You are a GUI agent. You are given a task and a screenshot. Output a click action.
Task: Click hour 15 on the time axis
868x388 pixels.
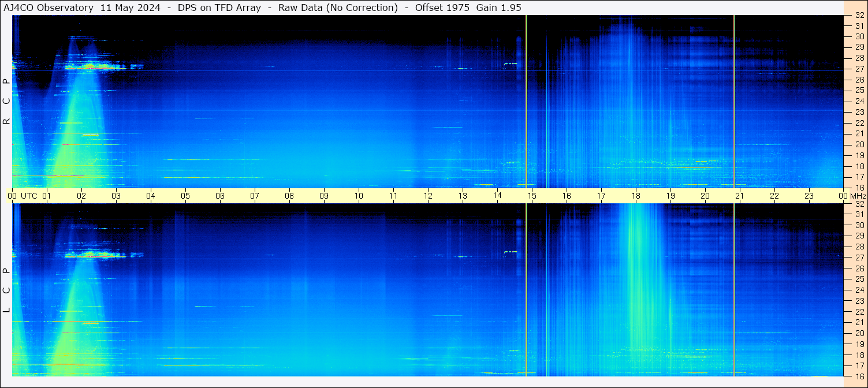532,196
